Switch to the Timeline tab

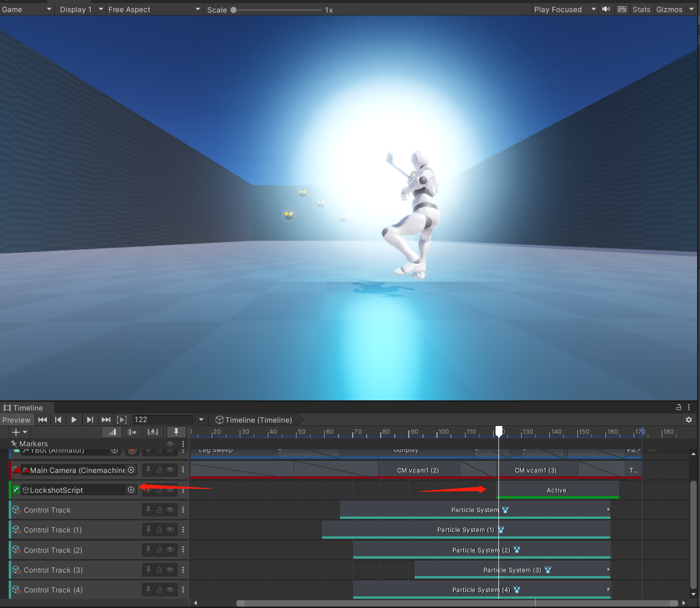[x=24, y=408]
